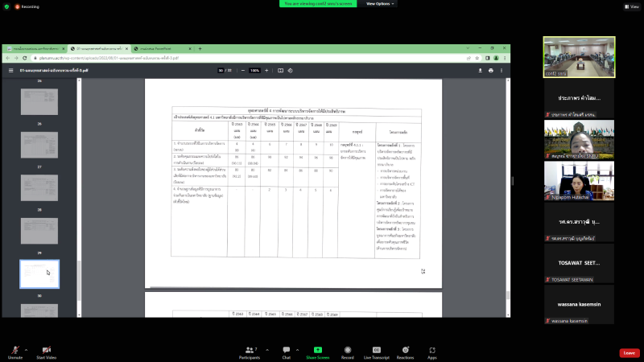Click the green Share Screen icon
The image size is (644, 362).
pyautogui.click(x=317, y=350)
